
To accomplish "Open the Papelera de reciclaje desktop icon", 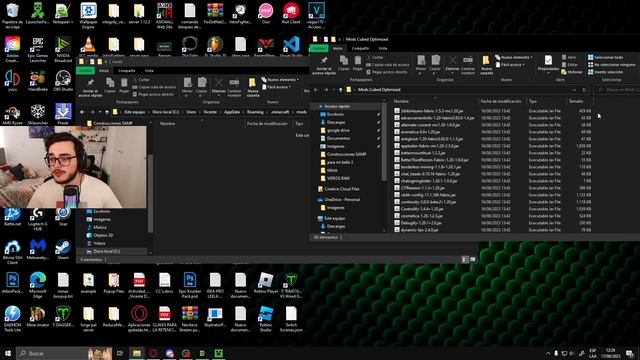I will pyautogui.click(x=12, y=16).
